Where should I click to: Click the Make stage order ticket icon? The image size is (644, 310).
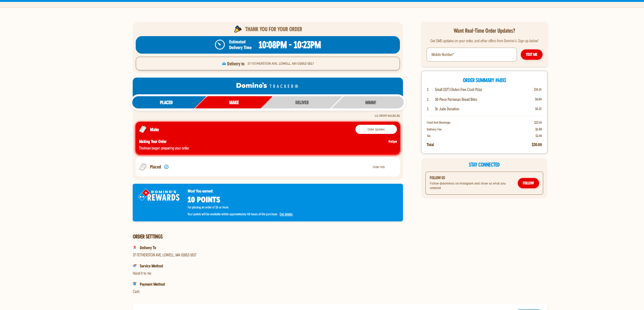(x=143, y=129)
